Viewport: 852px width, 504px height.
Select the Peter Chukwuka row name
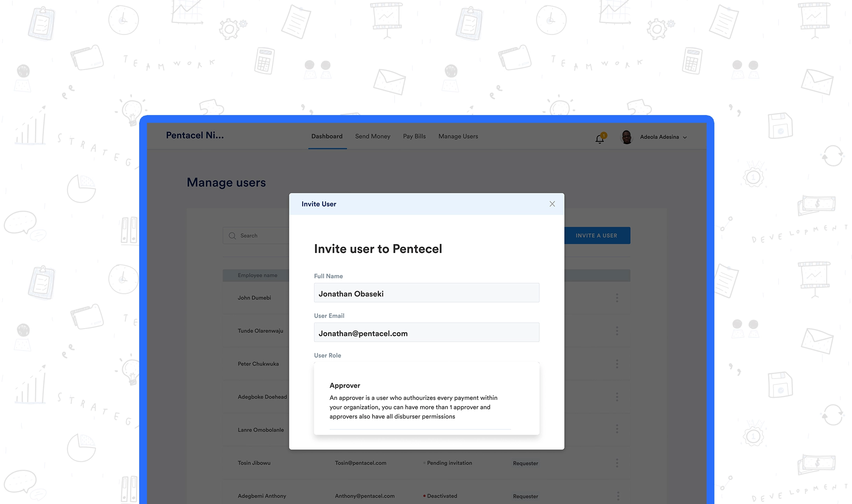click(258, 364)
